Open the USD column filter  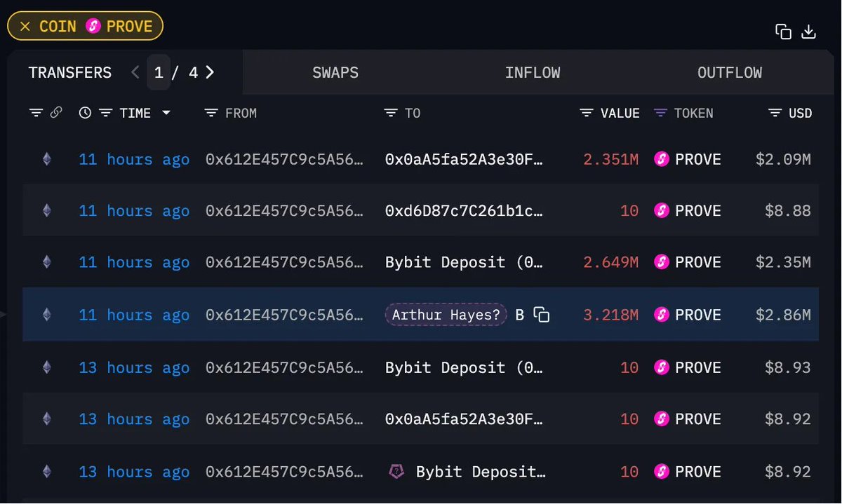point(775,113)
